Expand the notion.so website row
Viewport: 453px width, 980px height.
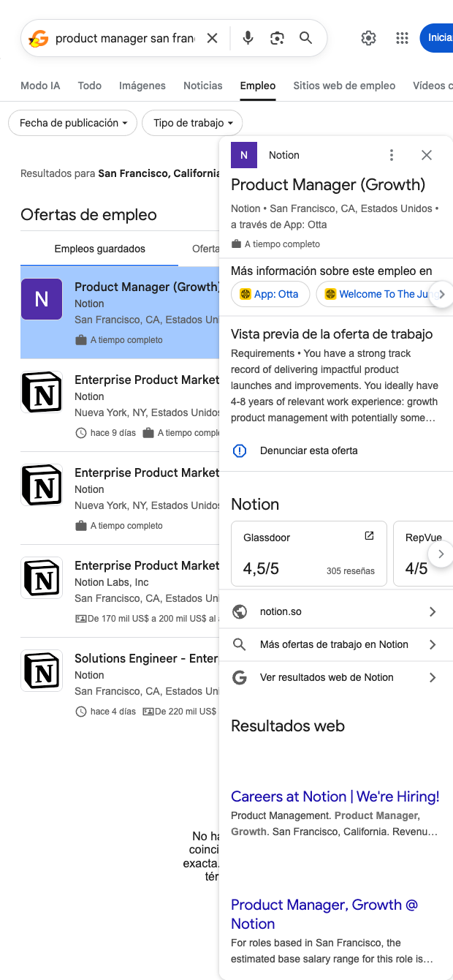[x=336, y=611]
